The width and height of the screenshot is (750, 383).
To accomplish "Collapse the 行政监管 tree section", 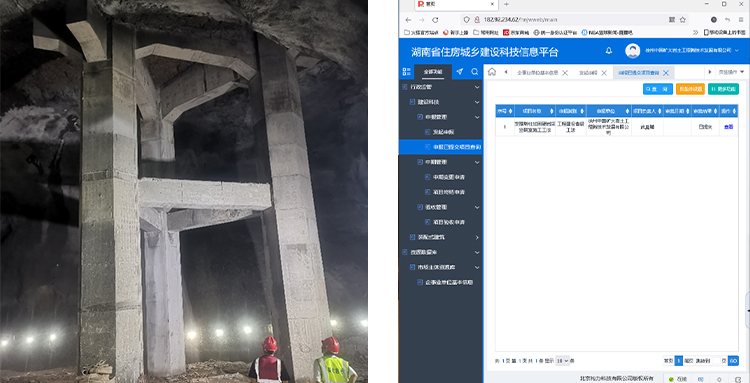I will [x=477, y=87].
